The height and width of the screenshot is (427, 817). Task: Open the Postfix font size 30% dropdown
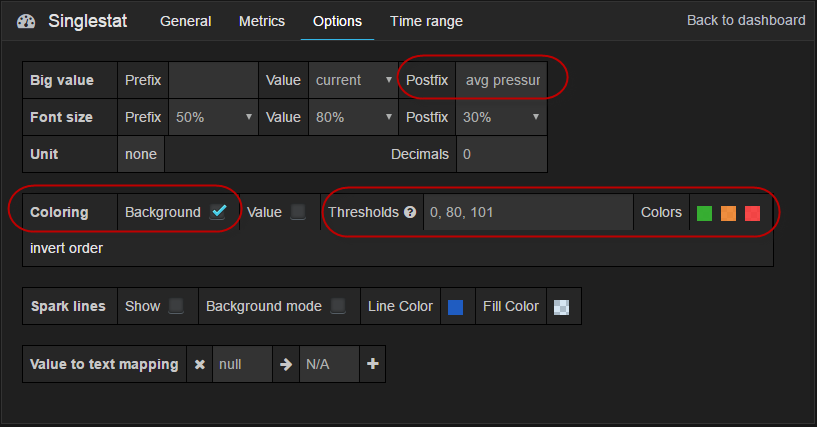tap(500, 117)
